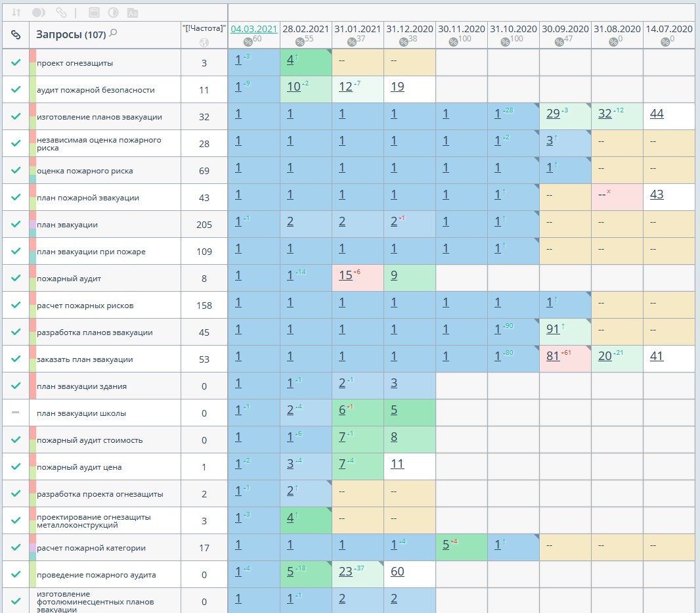Open the 04.03.2021 date link
The width and height of the screenshot is (700, 613).
253,29
